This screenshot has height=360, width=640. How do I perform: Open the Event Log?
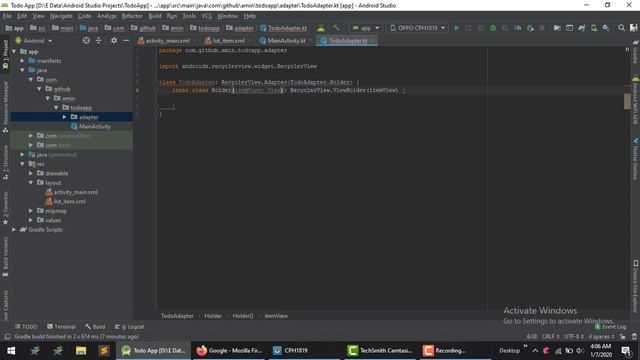[610, 327]
